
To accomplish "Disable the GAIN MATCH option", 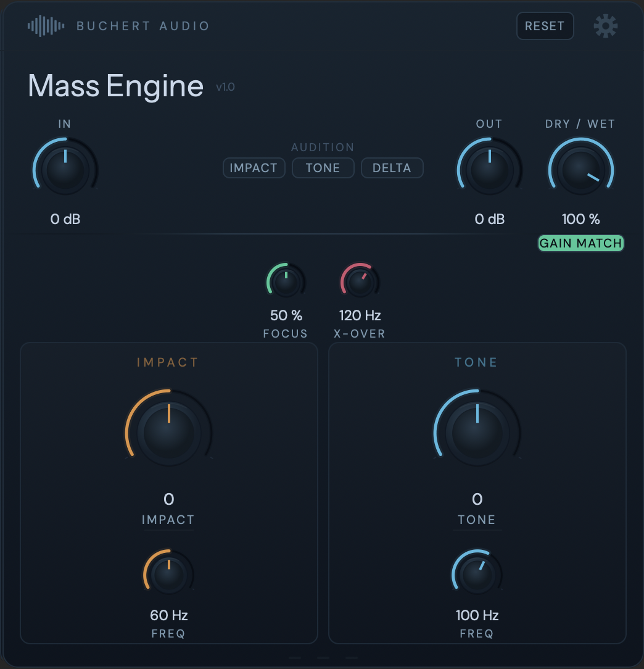I will [x=580, y=243].
